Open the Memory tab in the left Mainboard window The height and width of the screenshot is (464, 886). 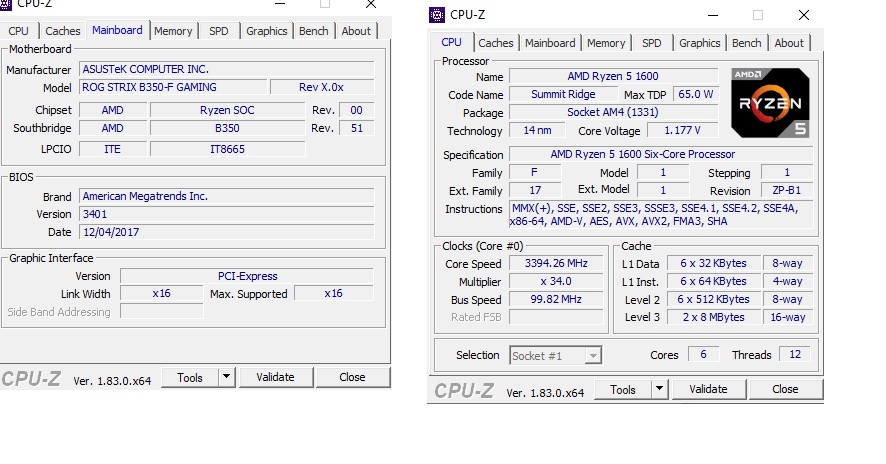173,31
